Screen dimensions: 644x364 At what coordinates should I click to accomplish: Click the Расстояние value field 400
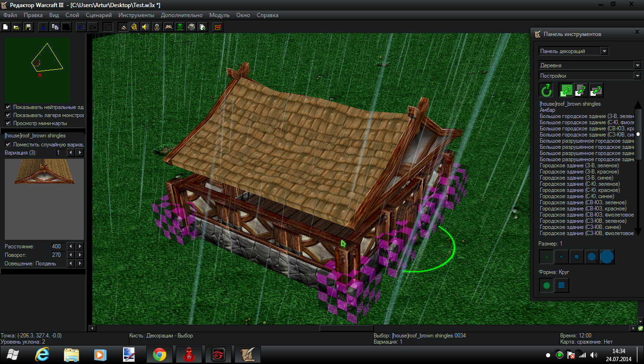(x=58, y=246)
